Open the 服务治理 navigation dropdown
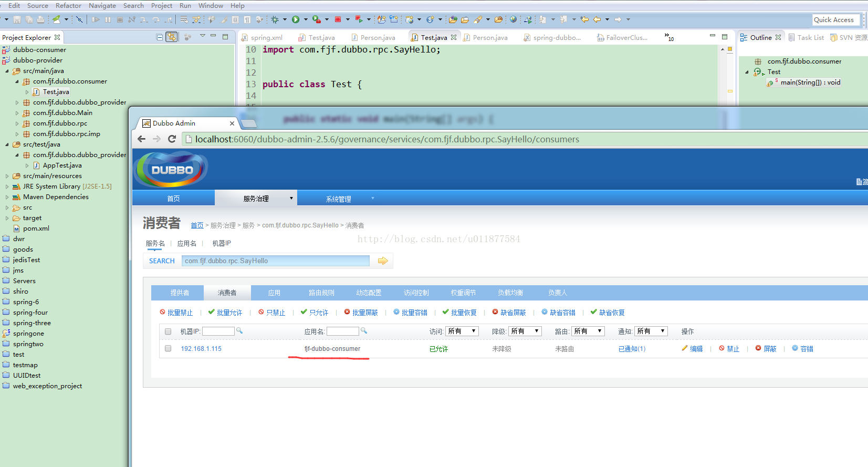This screenshot has width=868, height=467. tap(256, 198)
